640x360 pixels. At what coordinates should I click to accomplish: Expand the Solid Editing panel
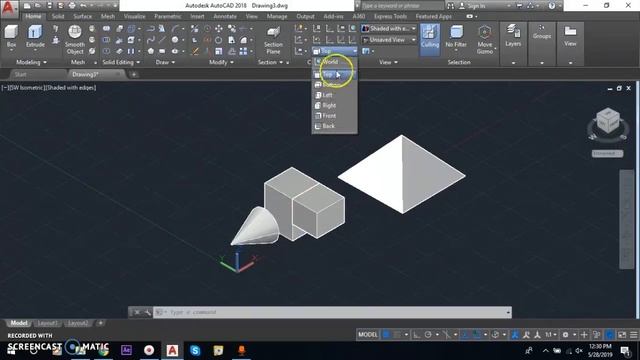(x=121, y=62)
